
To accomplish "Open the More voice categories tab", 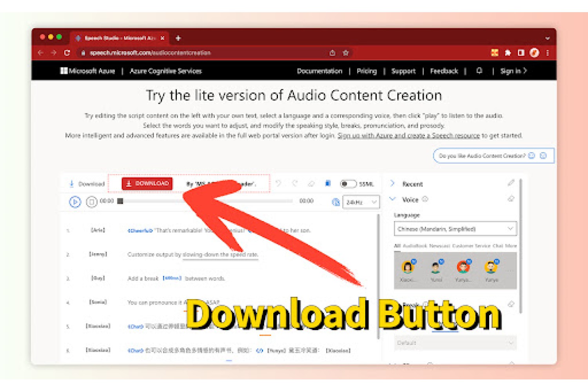I will (x=511, y=246).
